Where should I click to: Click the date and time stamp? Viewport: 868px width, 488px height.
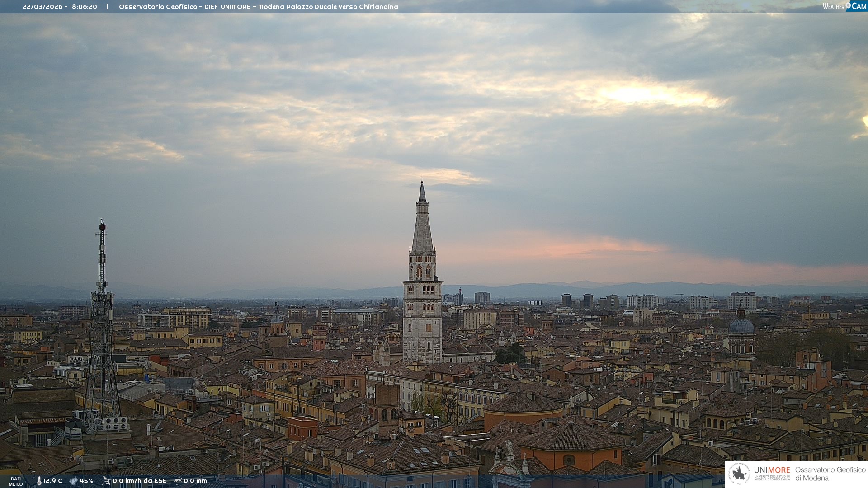pos(60,7)
